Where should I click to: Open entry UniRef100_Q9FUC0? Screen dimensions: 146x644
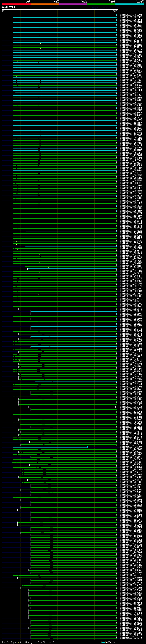coord(131,404)
